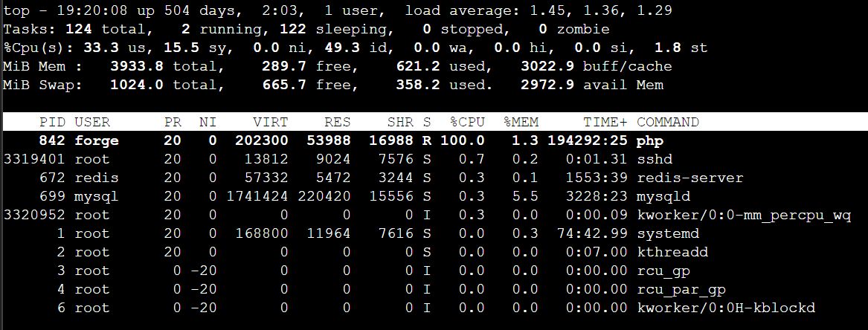Click systemd VIRT value 168800
The height and width of the screenshot is (330, 868).
click(x=262, y=233)
